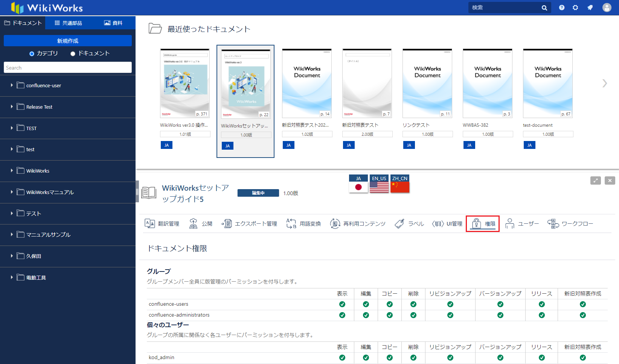Open the 翻訳管理 translation management icon
This screenshot has height=364, width=619.
pos(150,224)
